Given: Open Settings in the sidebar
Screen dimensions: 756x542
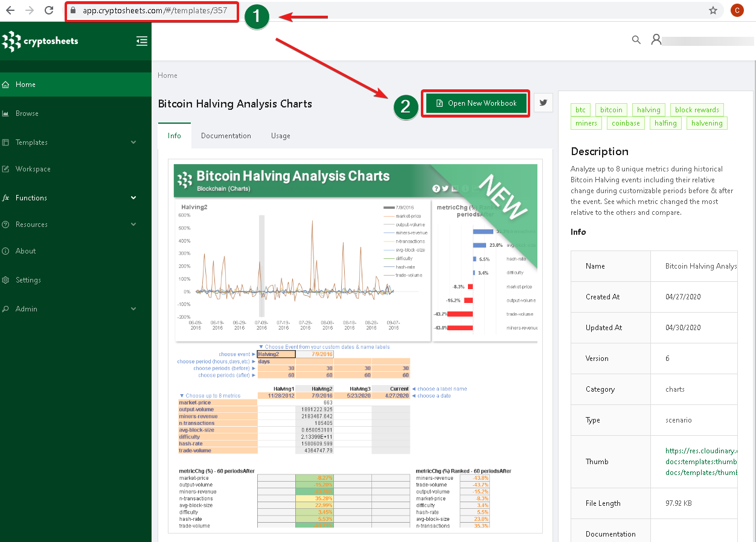Looking at the screenshot, I should (x=75, y=280).
